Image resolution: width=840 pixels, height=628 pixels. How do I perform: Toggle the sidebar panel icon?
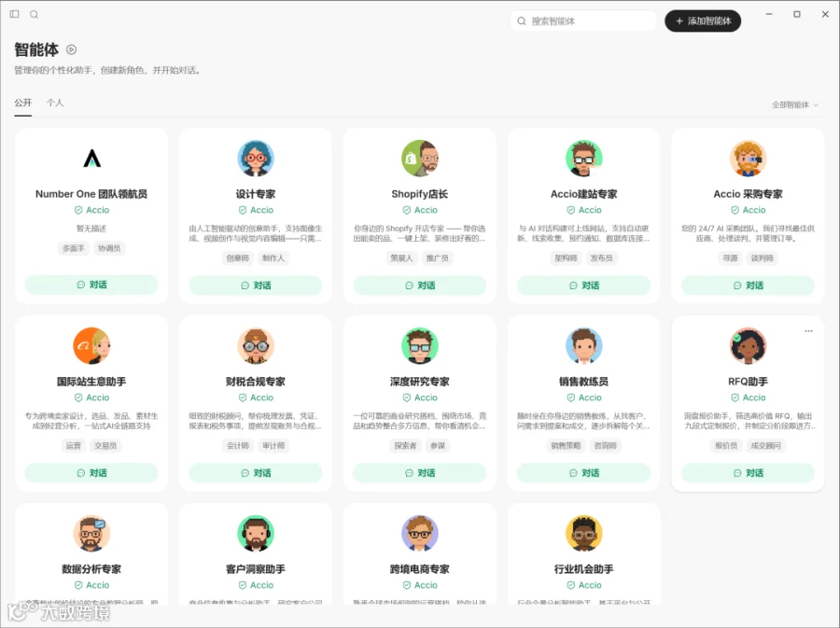(x=14, y=14)
